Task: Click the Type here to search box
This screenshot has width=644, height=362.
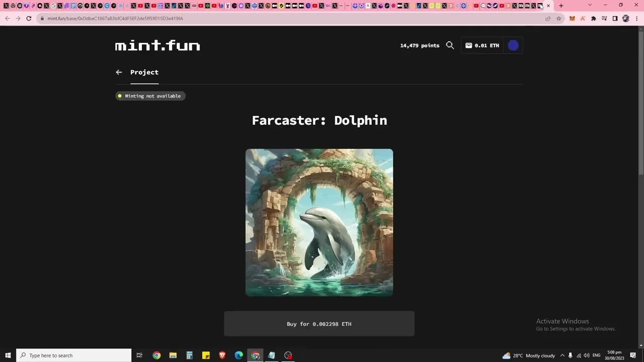Action: tap(74, 355)
